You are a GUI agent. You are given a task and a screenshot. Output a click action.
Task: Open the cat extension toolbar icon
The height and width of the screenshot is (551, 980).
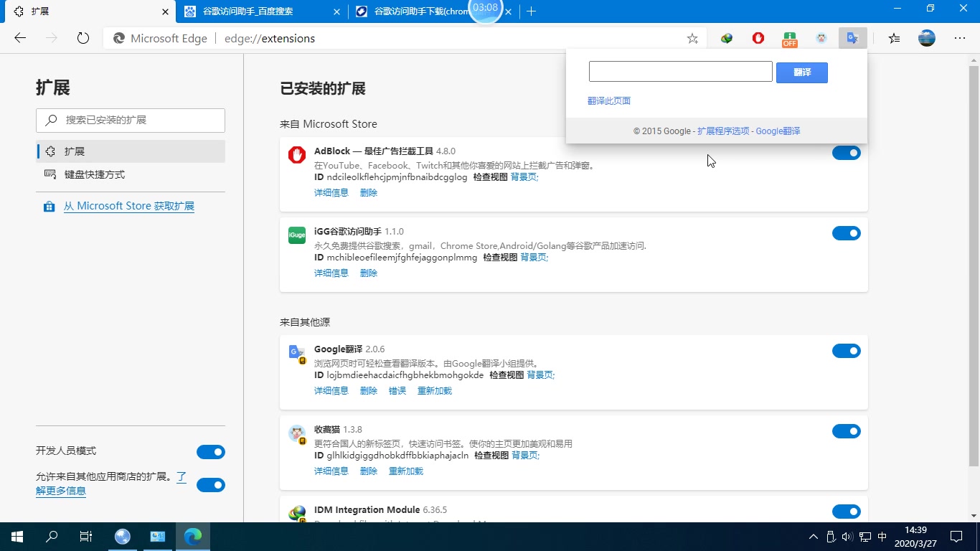821,39
